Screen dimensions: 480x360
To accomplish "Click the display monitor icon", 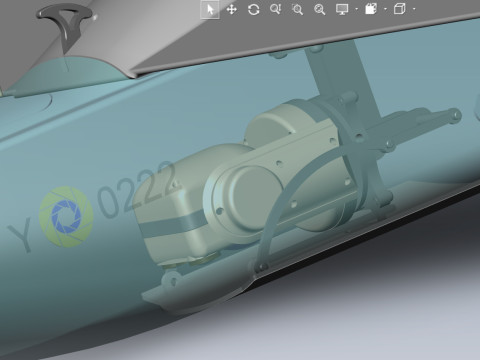I will [x=342, y=9].
